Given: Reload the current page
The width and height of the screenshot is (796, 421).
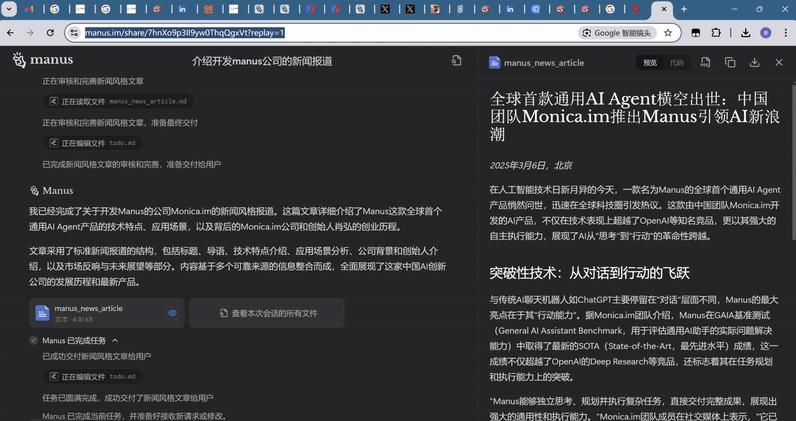Looking at the screenshot, I should 50,33.
